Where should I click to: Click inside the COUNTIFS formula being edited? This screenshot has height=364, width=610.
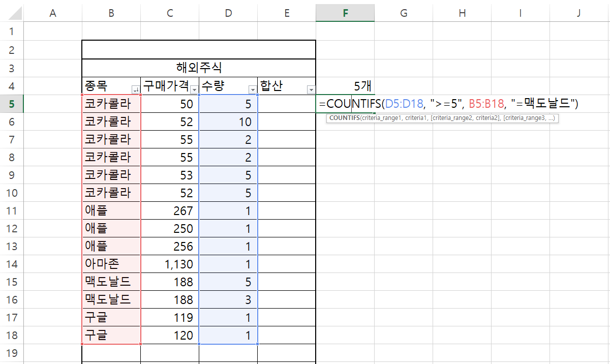coord(449,104)
